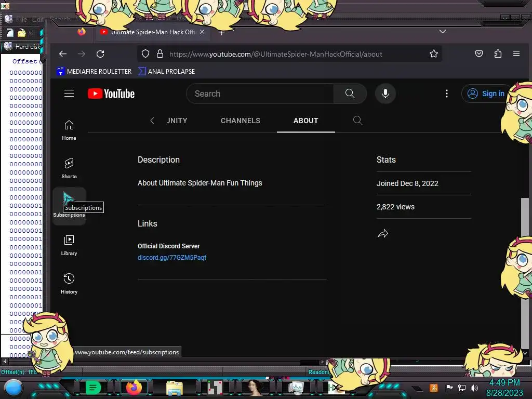Open the MEDIAFIRE ROULETTER bookmark
This screenshot has height=399, width=532.
coord(95,72)
